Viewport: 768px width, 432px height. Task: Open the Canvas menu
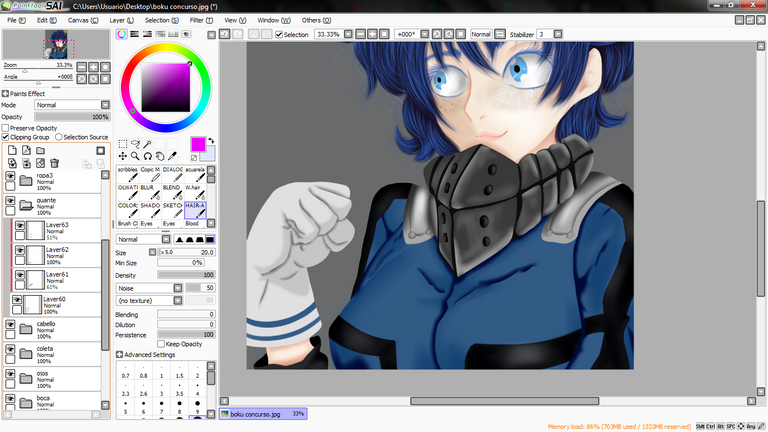coord(83,20)
